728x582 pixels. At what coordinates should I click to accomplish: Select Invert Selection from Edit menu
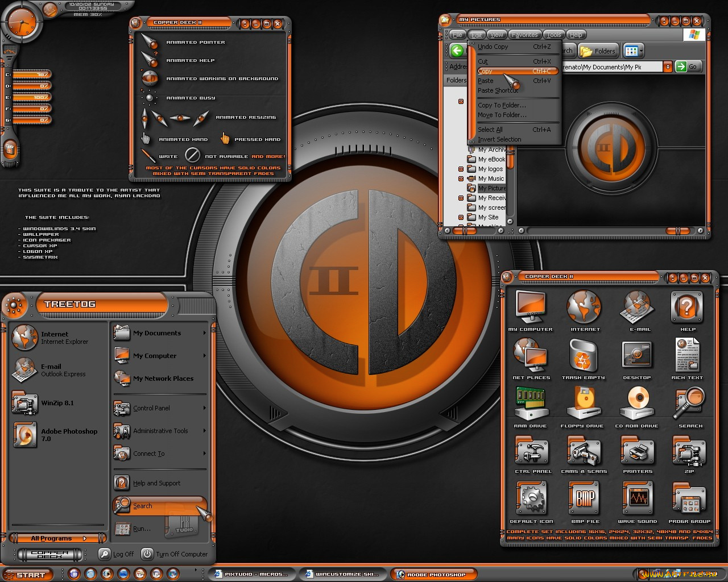[x=499, y=139]
